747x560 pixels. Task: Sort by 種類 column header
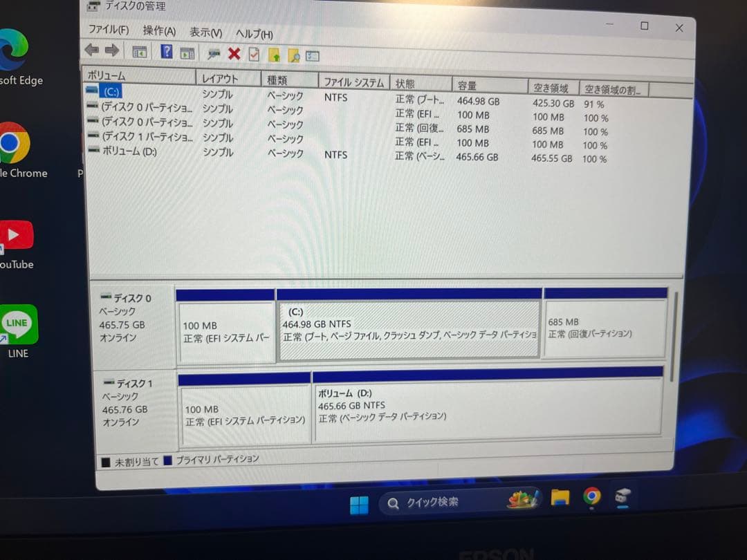point(290,80)
